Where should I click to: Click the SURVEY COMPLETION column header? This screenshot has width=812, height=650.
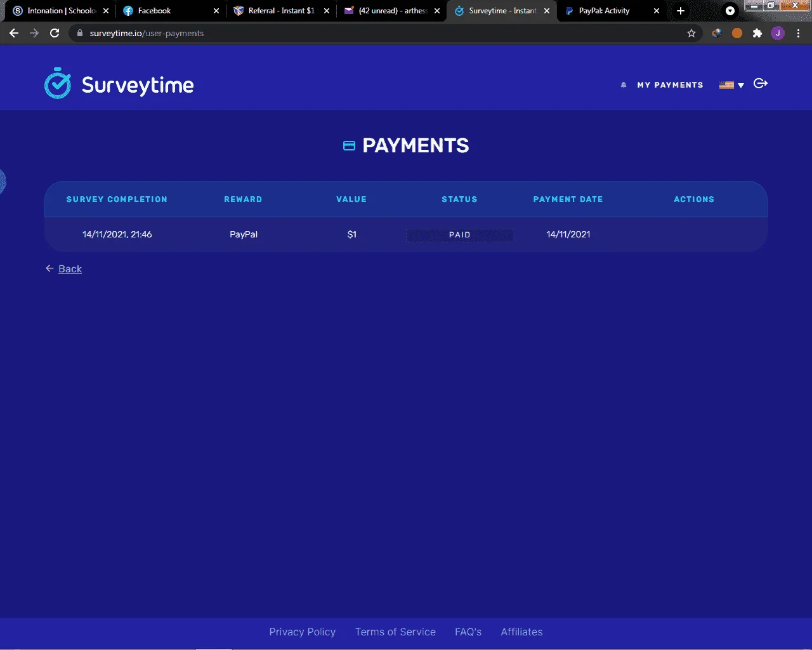click(117, 199)
